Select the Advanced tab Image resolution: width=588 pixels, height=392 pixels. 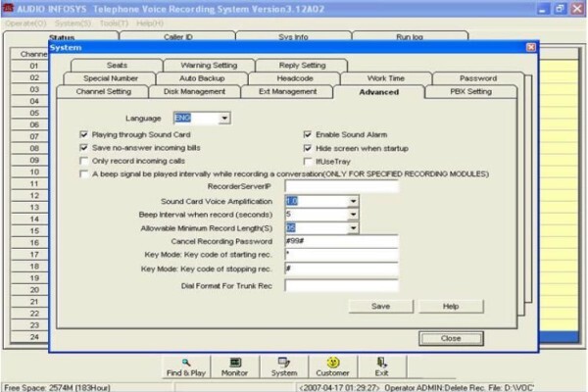pos(378,92)
